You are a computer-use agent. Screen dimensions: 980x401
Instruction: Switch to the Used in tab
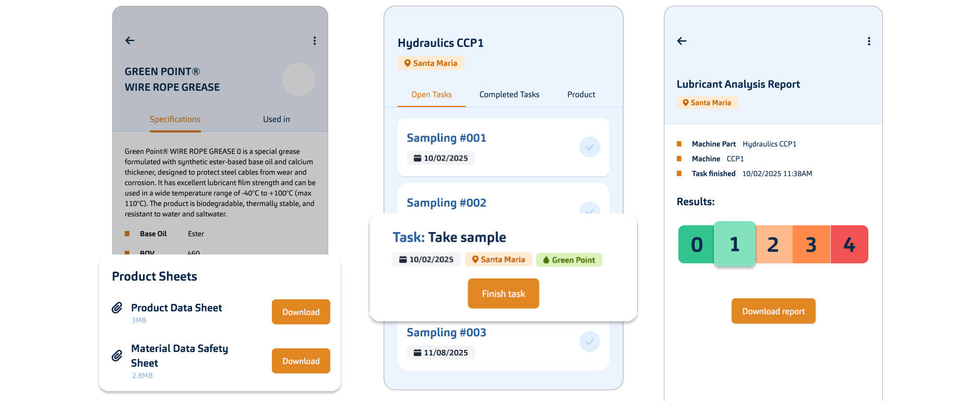pos(277,119)
